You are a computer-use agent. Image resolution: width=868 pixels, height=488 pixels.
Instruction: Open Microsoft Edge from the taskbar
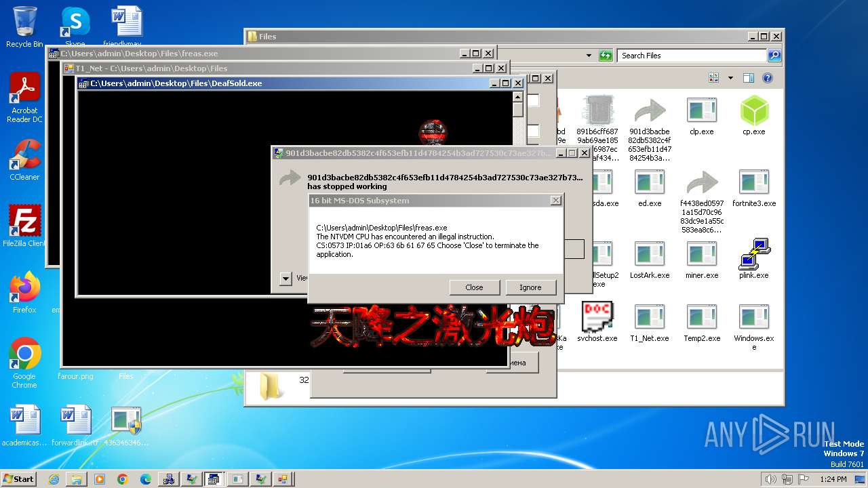pyautogui.click(x=146, y=479)
